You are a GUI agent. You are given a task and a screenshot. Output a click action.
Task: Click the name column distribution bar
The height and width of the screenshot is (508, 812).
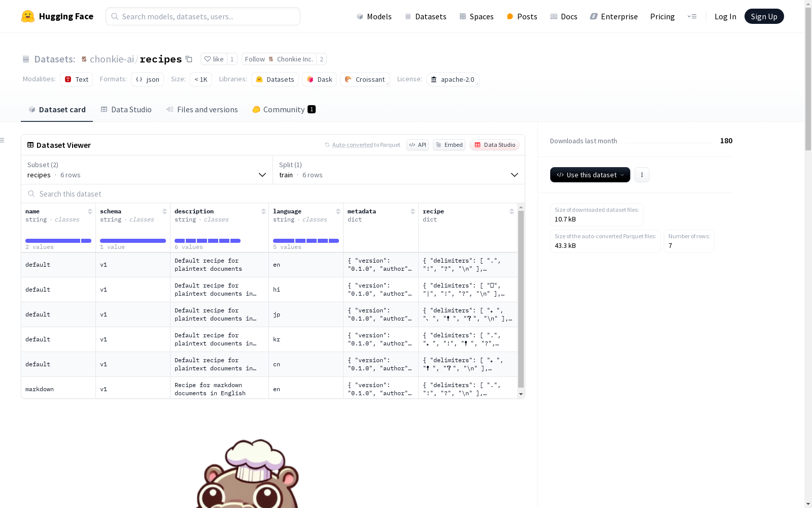pos(58,241)
